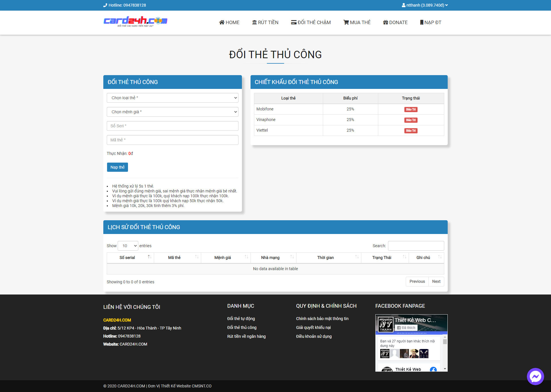Viewport: 551px width, 392px height.
Task: Click the gift icon beside DONATE
Action: click(x=385, y=22)
